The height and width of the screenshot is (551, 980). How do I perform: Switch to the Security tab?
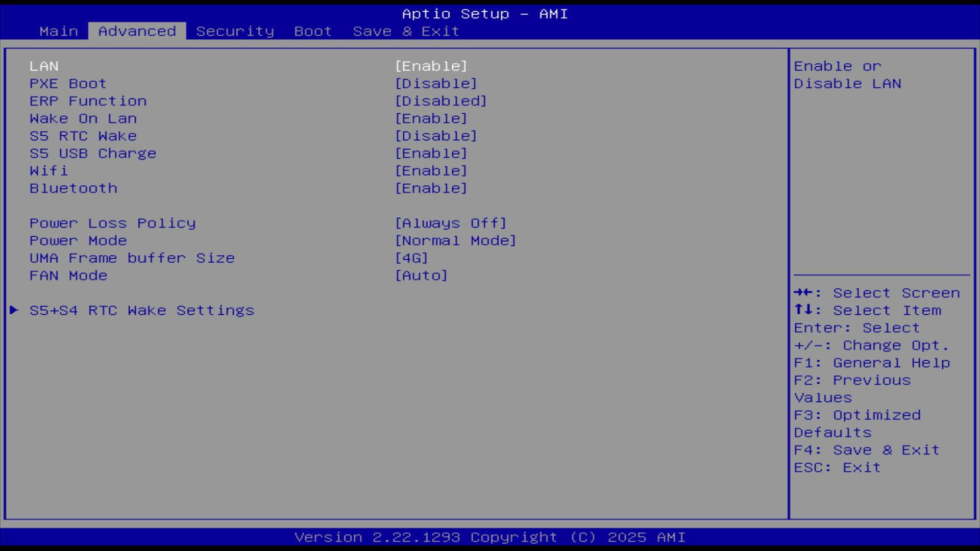point(235,31)
